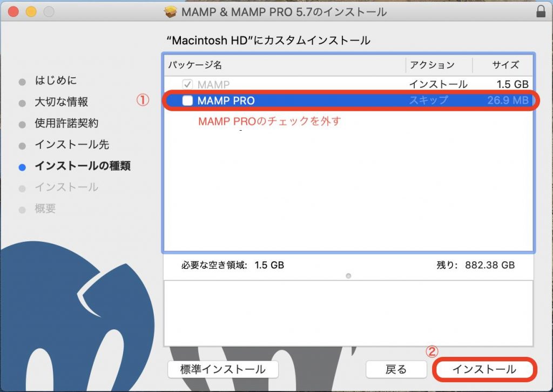Click the 残り 882.38 GB text
Image resolution: width=553 pixels, height=392 pixels.
[x=475, y=265]
